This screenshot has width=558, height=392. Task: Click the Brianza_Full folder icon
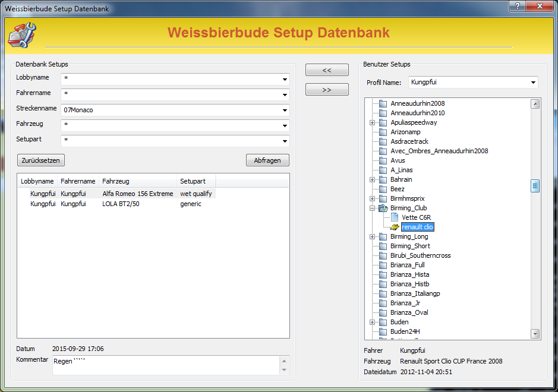click(383, 265)
